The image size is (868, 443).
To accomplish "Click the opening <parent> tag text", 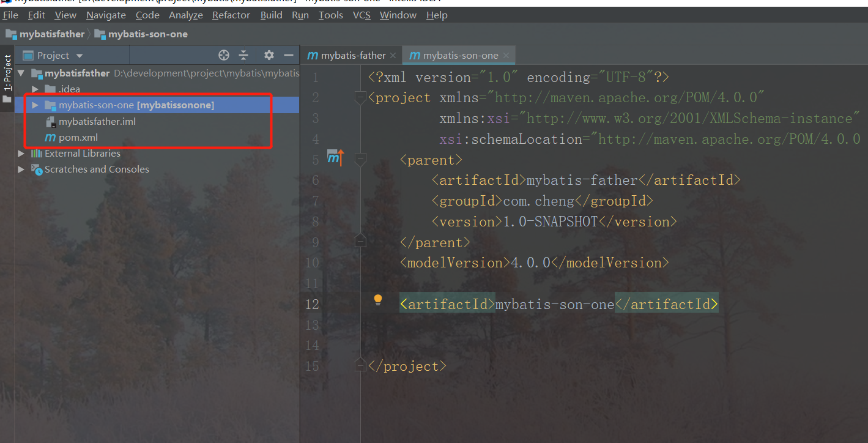I will click(x=432, y=160).
